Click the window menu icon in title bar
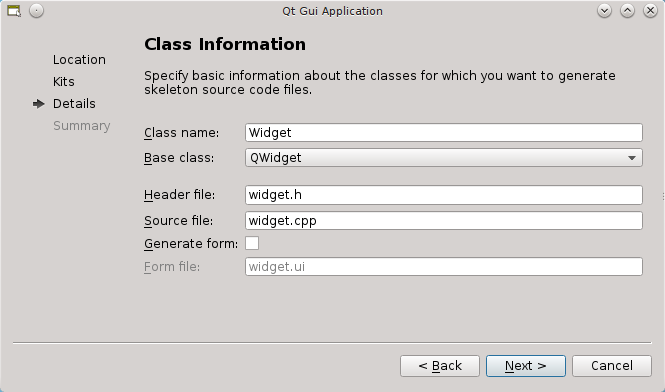Image resolution: width=665 pixels, height=392 pixels. 14,11
